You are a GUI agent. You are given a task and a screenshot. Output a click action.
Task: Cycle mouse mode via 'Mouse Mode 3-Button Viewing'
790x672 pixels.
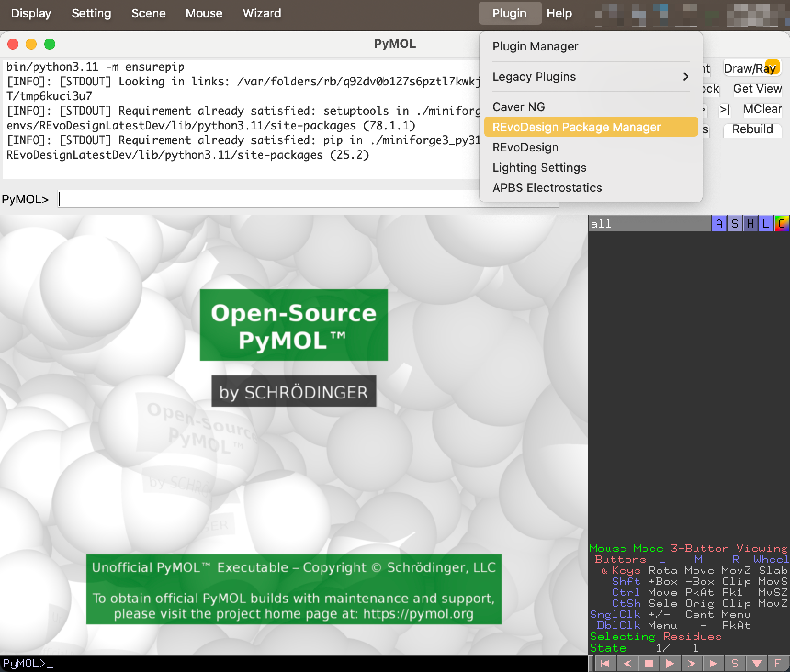pyautogui.click(x=688, y=548)
